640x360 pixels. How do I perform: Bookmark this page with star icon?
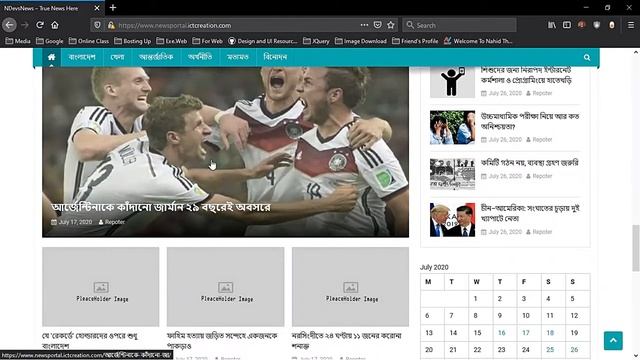(391, 25)
